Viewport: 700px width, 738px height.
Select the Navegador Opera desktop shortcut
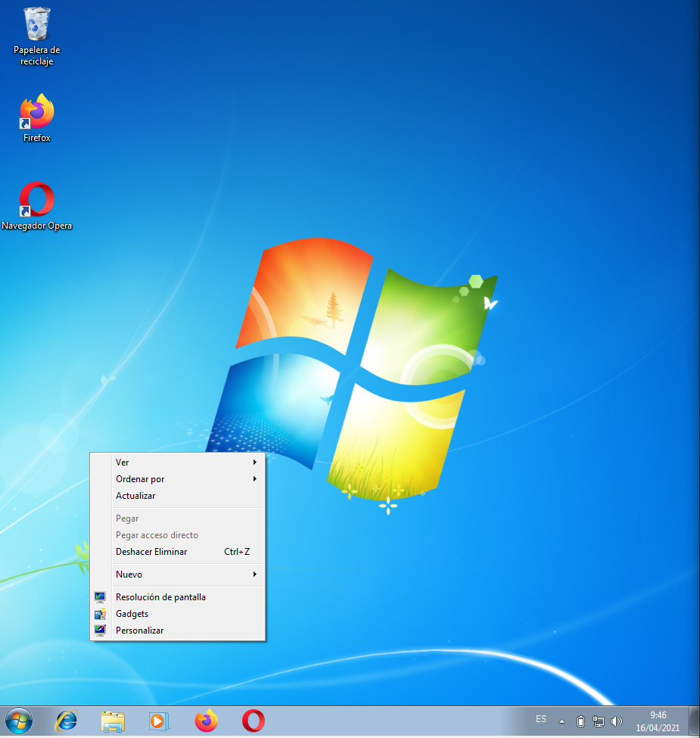36,206
